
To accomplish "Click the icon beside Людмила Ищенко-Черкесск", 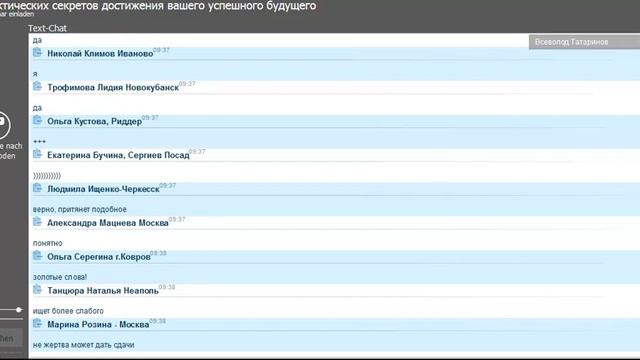I will pyautogui.click(x=38, y=188).
